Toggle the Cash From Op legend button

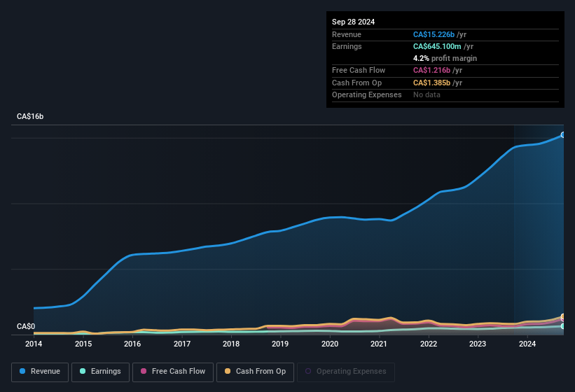point(255,372)
